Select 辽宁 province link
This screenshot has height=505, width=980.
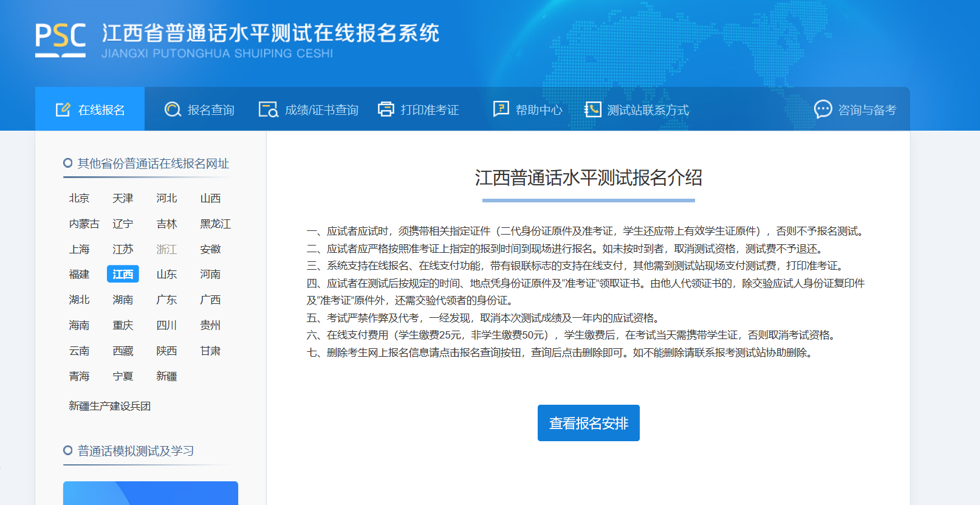point(123,224)
